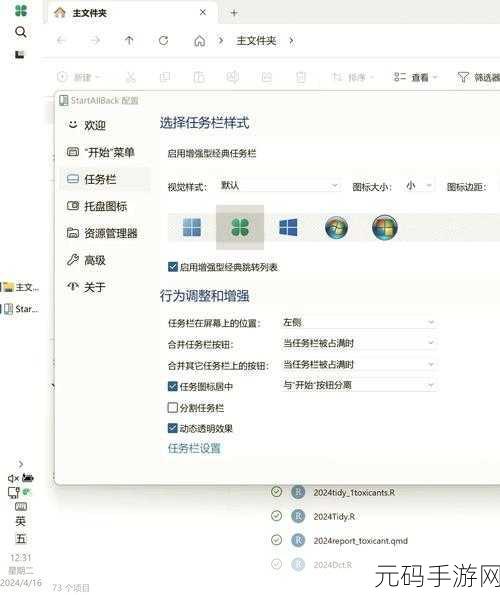The height and width of the screenshot is (595, 500).
Task: Toggle 任务图标居中 checkbox
Action: click(173, 386)
